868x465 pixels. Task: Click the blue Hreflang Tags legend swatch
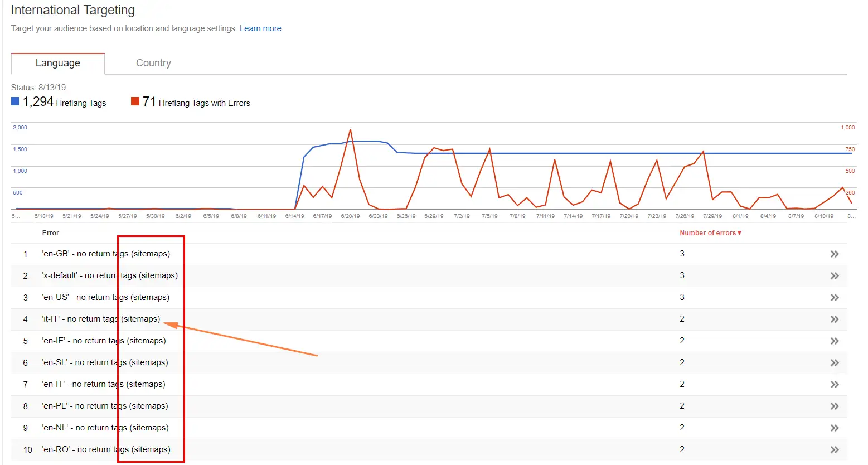[15, 101]
